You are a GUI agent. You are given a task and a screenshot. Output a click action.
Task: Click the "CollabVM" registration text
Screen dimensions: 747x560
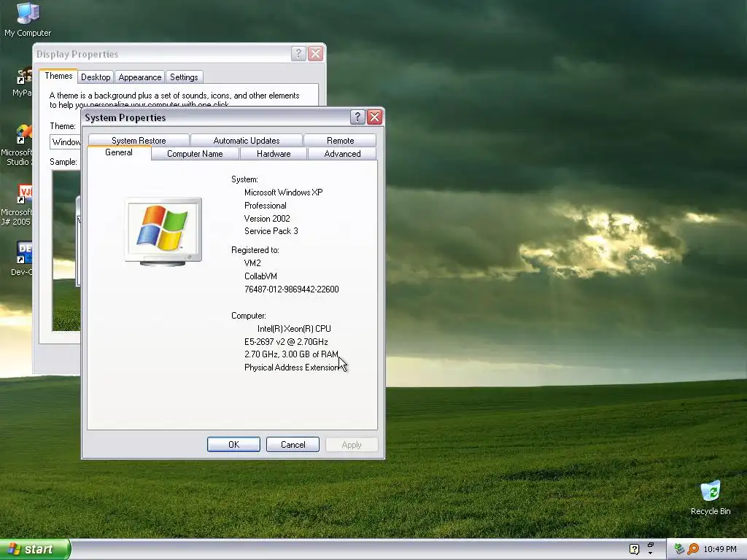[260, 276]
